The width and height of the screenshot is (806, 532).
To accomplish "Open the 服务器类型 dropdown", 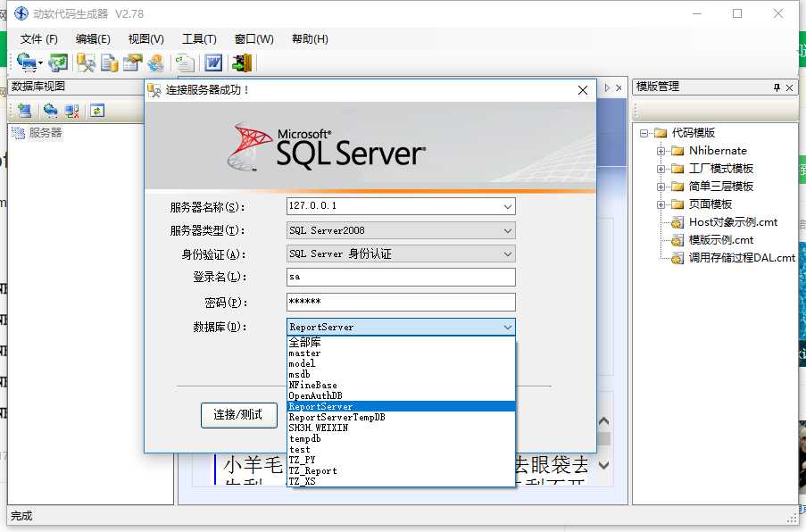I will pos(507,231).
